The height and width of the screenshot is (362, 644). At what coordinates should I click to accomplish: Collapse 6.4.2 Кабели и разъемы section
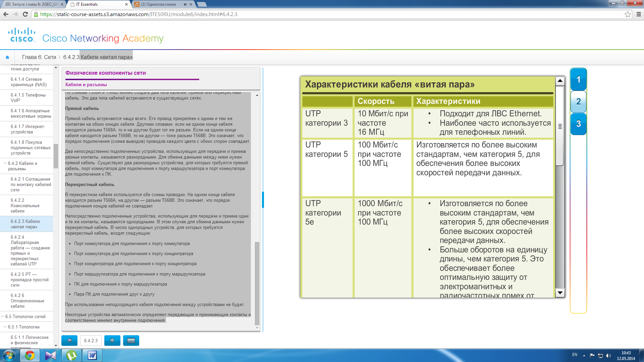tap(5, 163)
